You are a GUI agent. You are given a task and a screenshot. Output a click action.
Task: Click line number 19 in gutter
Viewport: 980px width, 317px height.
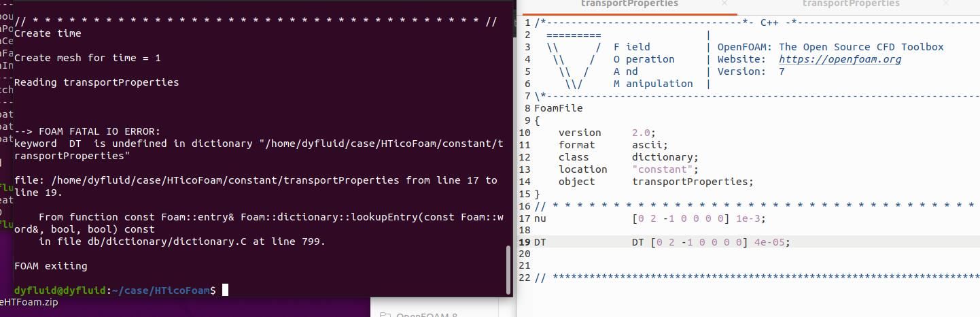524,242
